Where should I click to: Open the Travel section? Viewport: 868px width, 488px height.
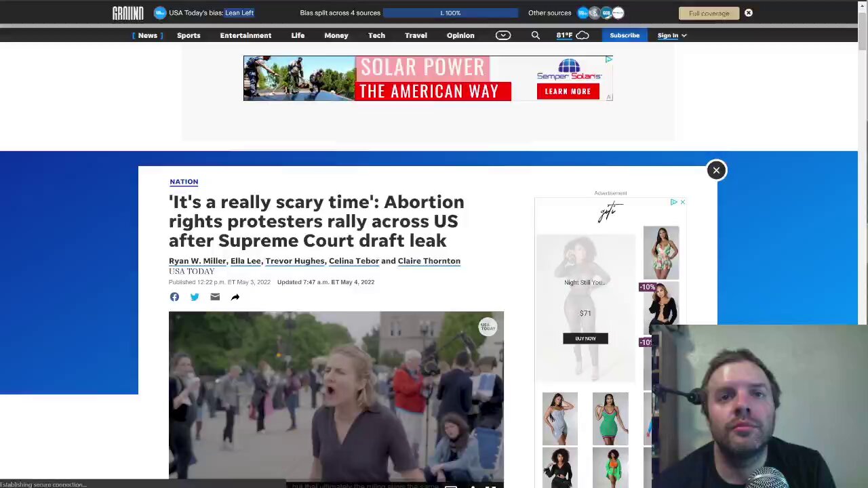(x=416, y=35)
